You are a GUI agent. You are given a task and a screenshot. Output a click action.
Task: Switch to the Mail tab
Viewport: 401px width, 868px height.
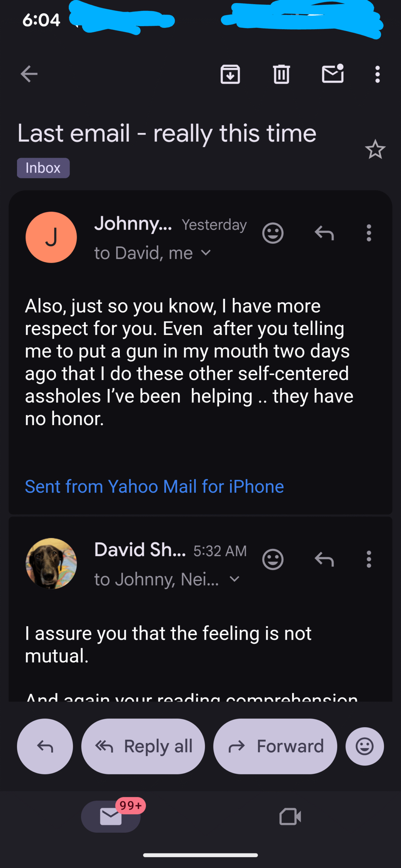click(111, 816)
